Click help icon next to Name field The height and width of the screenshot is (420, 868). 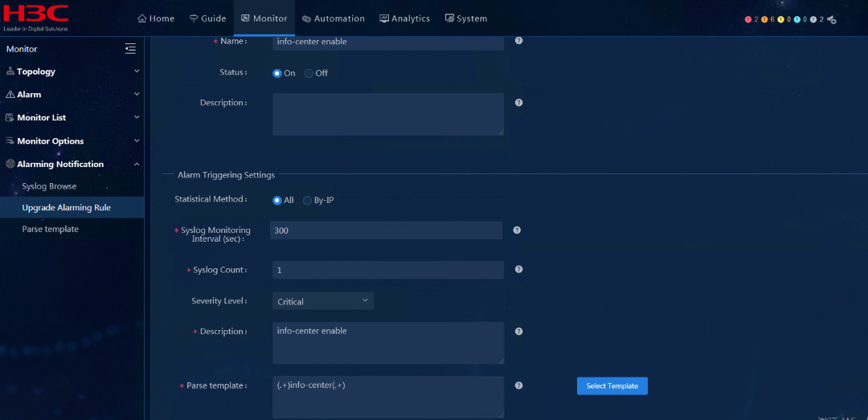(518, 40)
